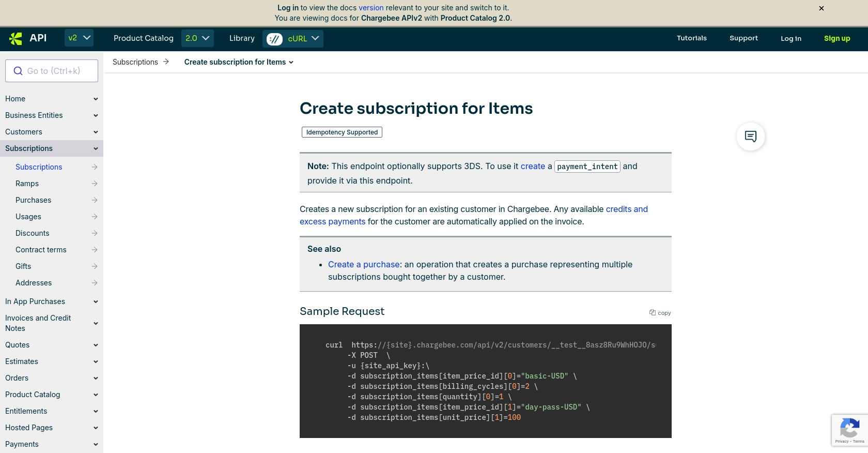Click inside the sample request code block
868x453 pixels.
486,381
